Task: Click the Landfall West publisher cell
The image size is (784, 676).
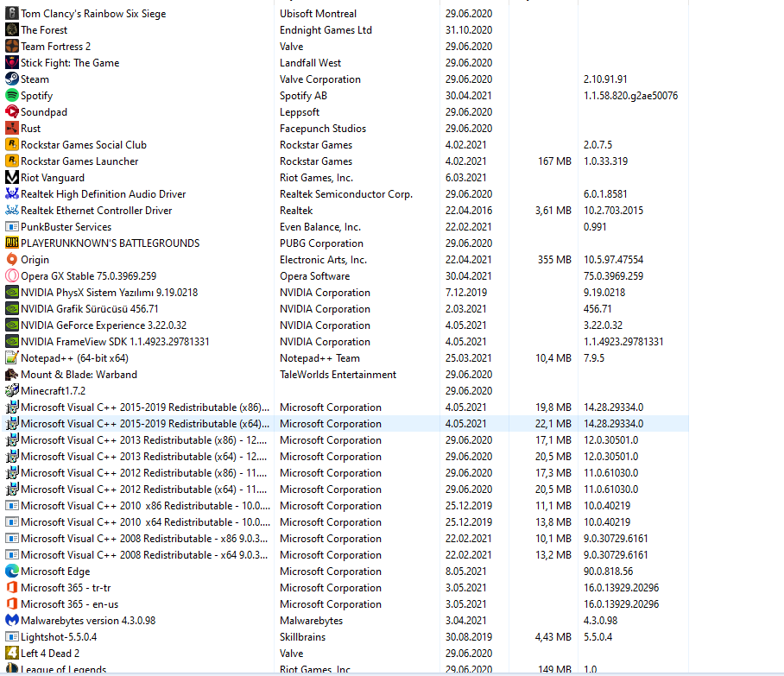Action: (x=310, y=63)
